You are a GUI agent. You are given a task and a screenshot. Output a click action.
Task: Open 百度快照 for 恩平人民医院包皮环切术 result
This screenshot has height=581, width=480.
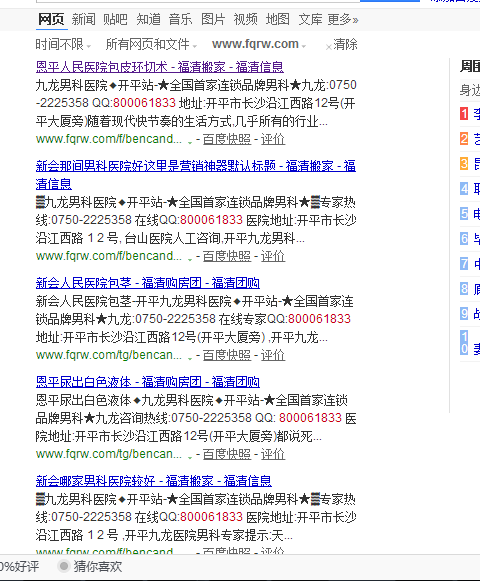coord(227,139)
